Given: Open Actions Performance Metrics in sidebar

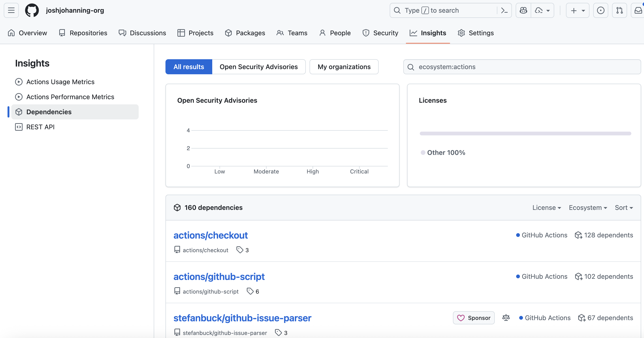Looking at the screenshot, I should pos(75,97).
